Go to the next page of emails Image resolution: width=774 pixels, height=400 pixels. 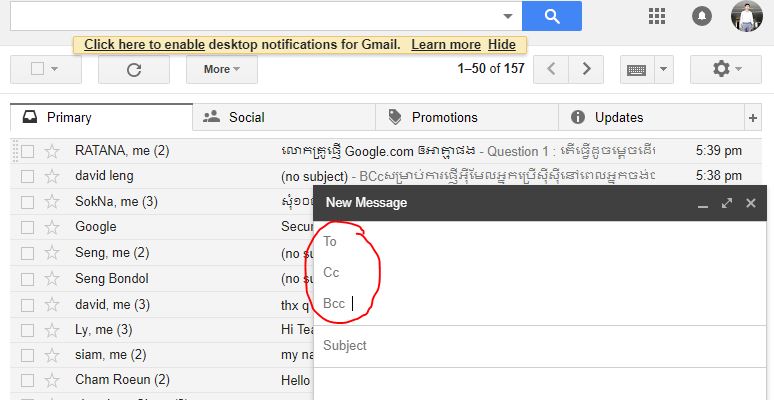pyautogui.click(x=587, y=69)
